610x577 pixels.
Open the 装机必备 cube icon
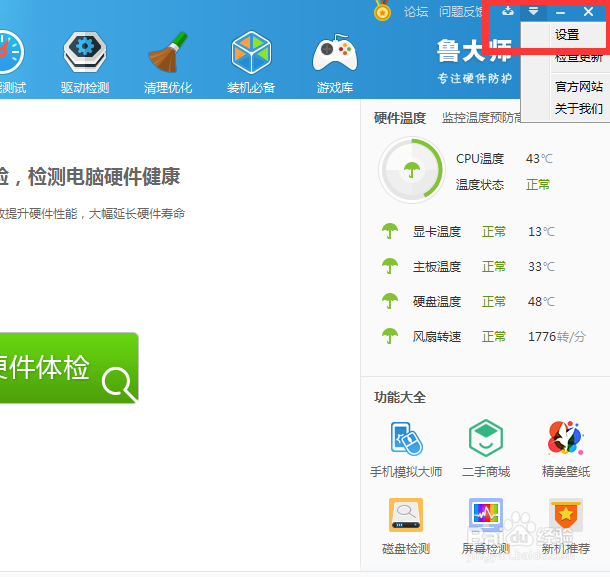[x=251, y=53]
